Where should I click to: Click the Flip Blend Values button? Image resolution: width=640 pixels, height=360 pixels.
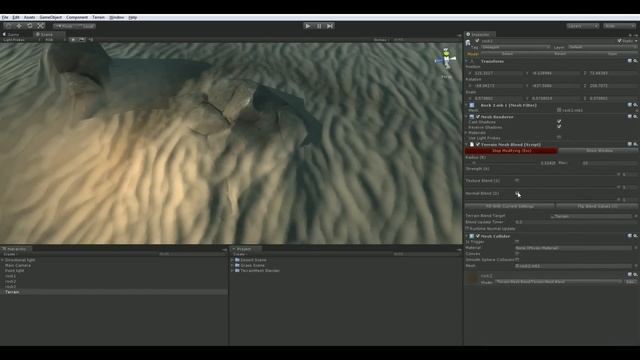point(597,207)
